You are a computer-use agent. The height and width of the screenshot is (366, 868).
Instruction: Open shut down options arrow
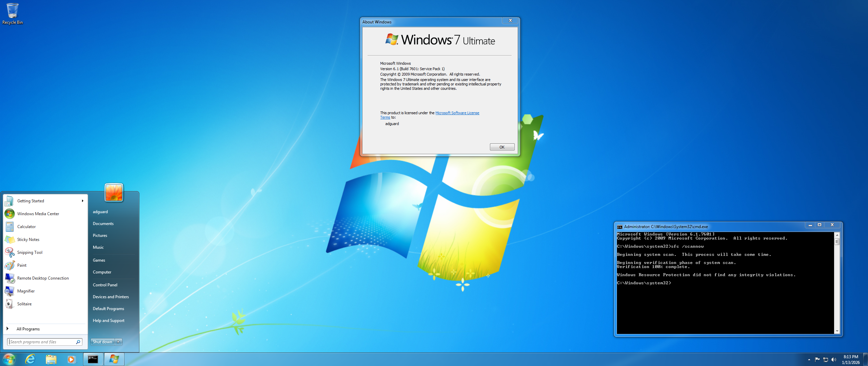click(x=118, y=342)
